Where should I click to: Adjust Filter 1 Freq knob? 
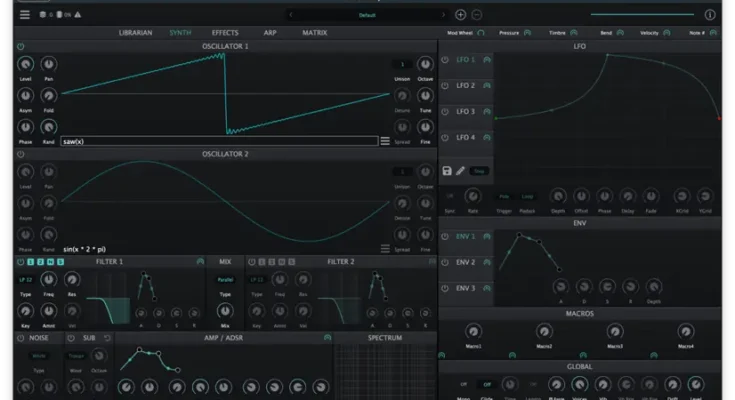pos(48,279)
